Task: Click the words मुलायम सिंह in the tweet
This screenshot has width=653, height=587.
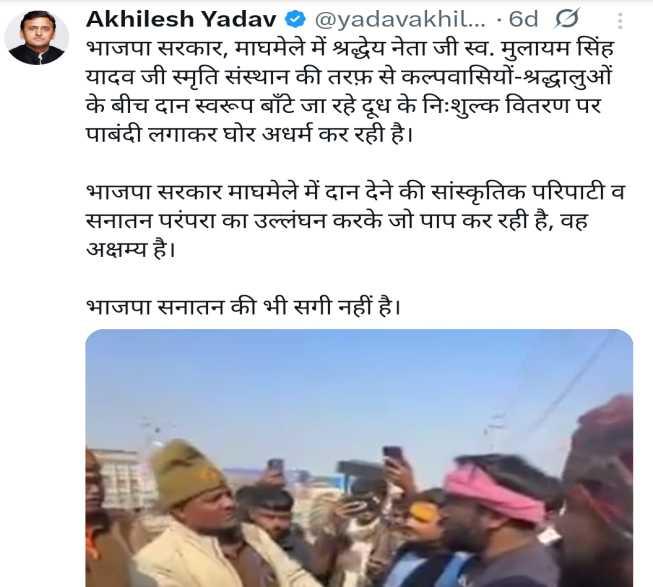Action: (558, 49)
